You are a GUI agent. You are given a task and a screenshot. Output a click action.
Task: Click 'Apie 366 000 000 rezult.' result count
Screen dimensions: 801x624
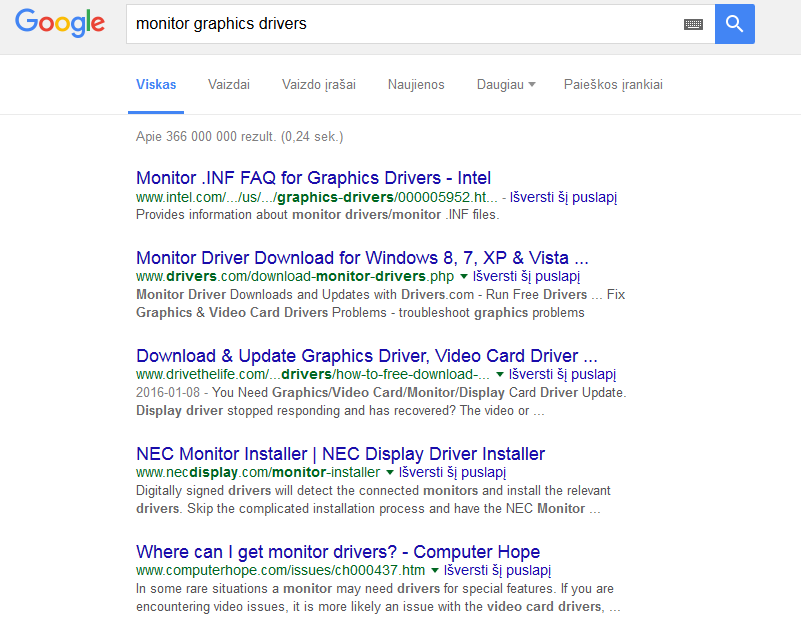[x=240, y=137]
